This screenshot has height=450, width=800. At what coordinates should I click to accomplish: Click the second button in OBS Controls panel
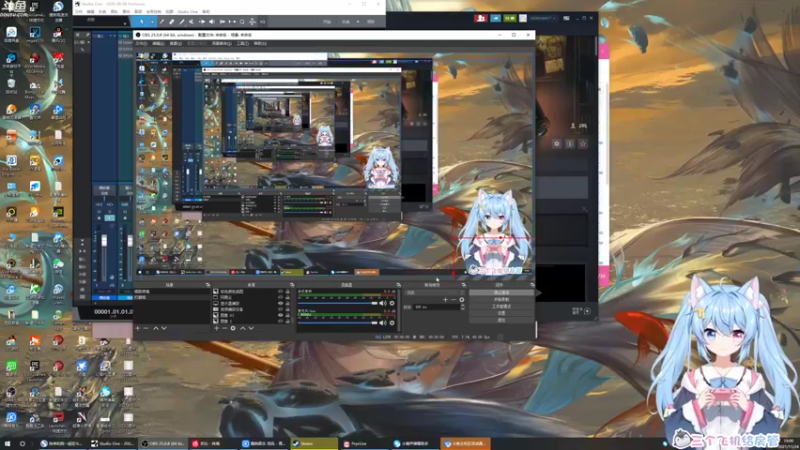tap(501, 299)
